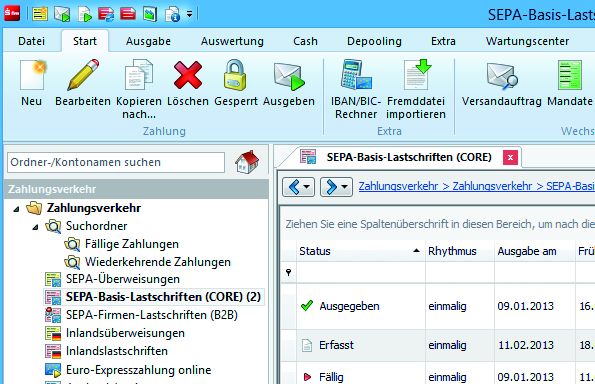Switch to the Depooling ribbon tab
This screenshot has width=595, height=384.
tap(375, 41)
